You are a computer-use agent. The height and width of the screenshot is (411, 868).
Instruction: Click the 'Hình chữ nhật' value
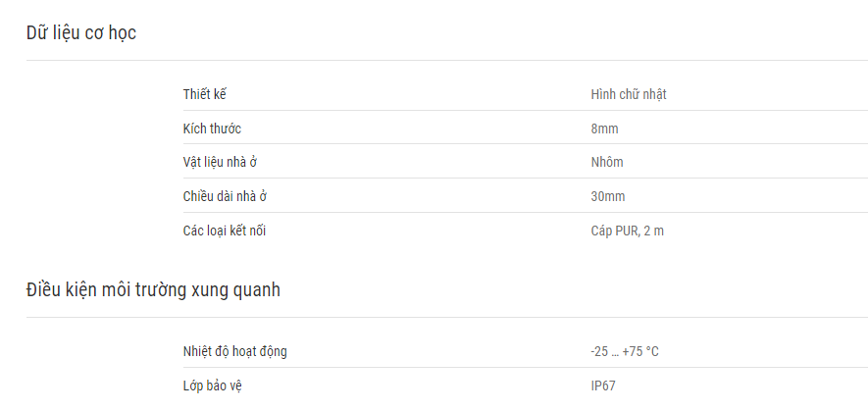(x=629, y=95)
